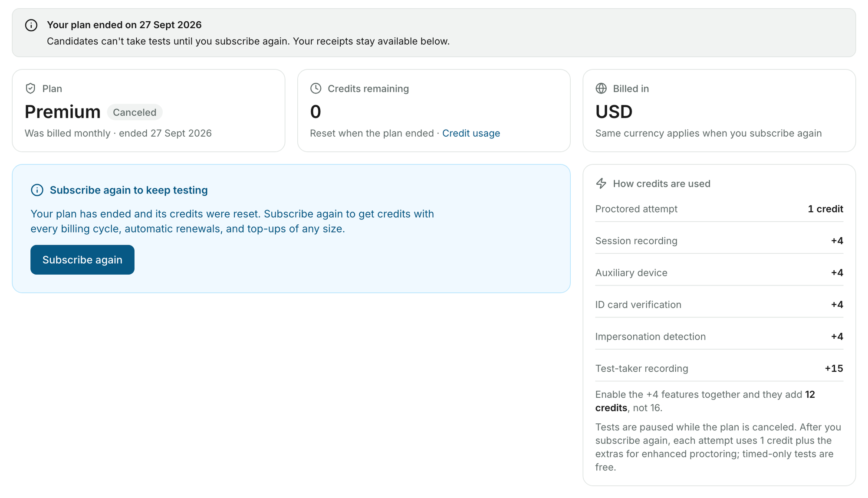The image size is (868, 498).
Task: Click the USD currency value
Action: coord(614,112)
